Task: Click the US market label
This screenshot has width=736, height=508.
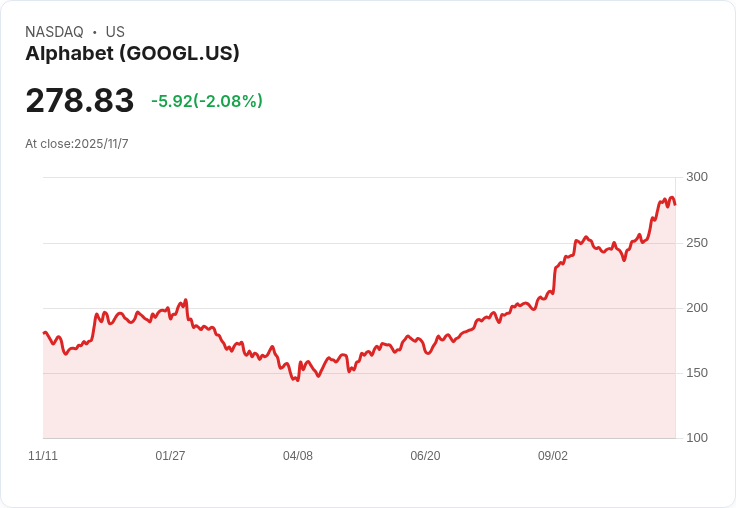Action: [x=115, y=32]
